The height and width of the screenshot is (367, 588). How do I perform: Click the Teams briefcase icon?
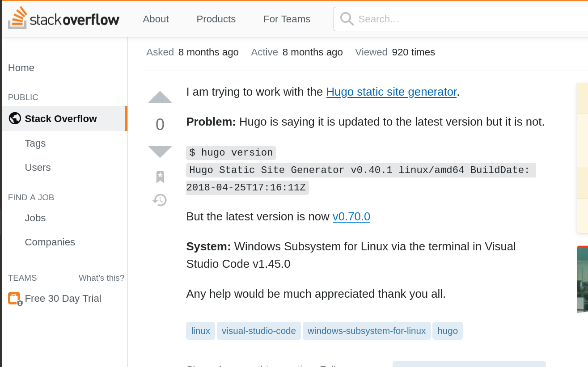[15, 298]
